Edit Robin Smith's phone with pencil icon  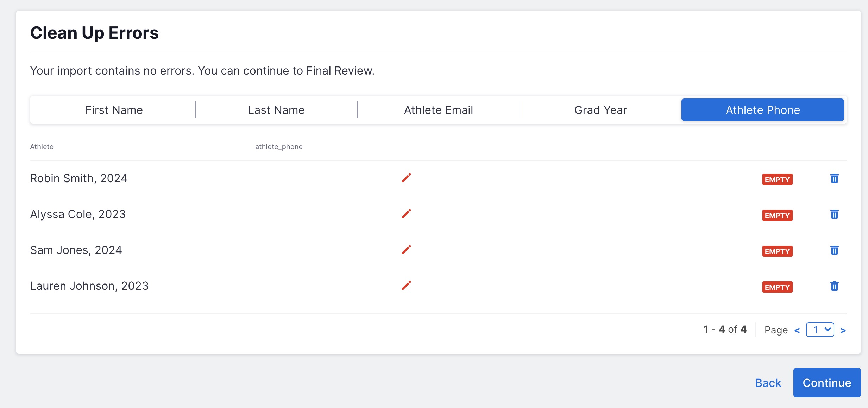[406, 178]
